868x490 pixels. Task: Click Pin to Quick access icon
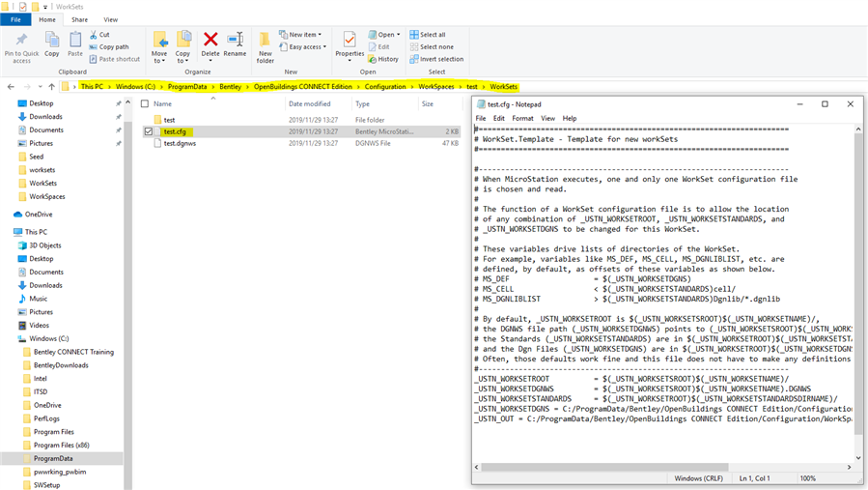pos(21,40)
